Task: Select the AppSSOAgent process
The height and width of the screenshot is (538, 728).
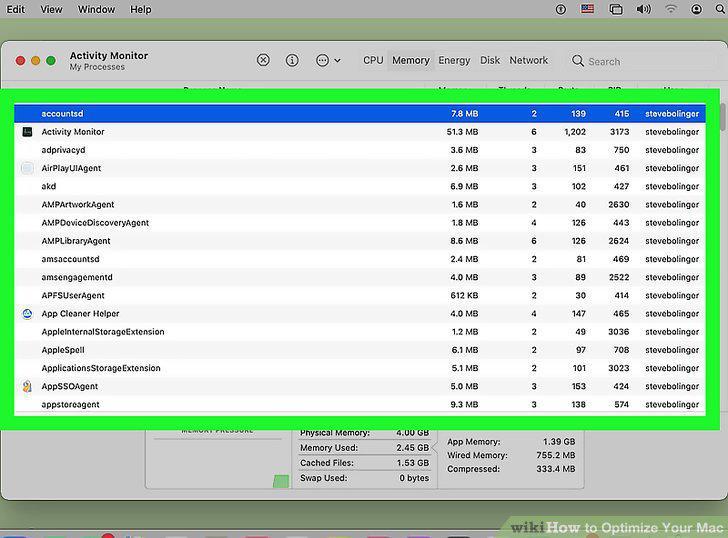Action: (360, 386)
